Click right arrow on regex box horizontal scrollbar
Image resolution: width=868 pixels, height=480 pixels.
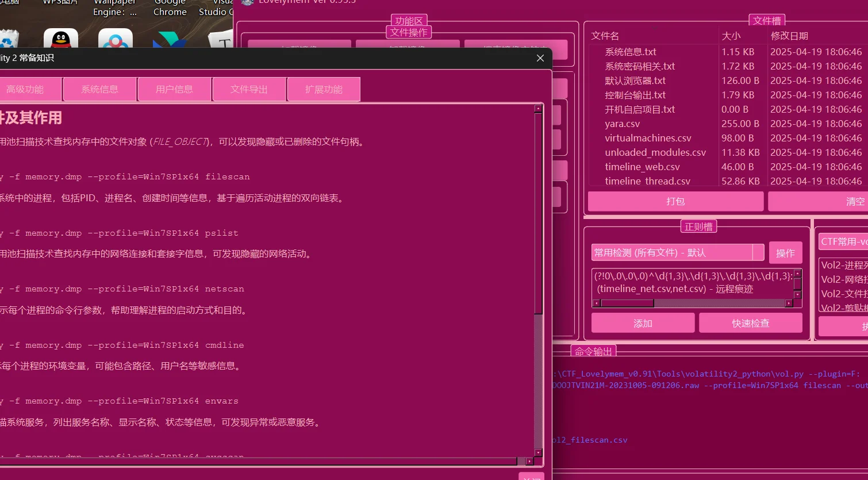pyautogui.click(x=789, y=303)
